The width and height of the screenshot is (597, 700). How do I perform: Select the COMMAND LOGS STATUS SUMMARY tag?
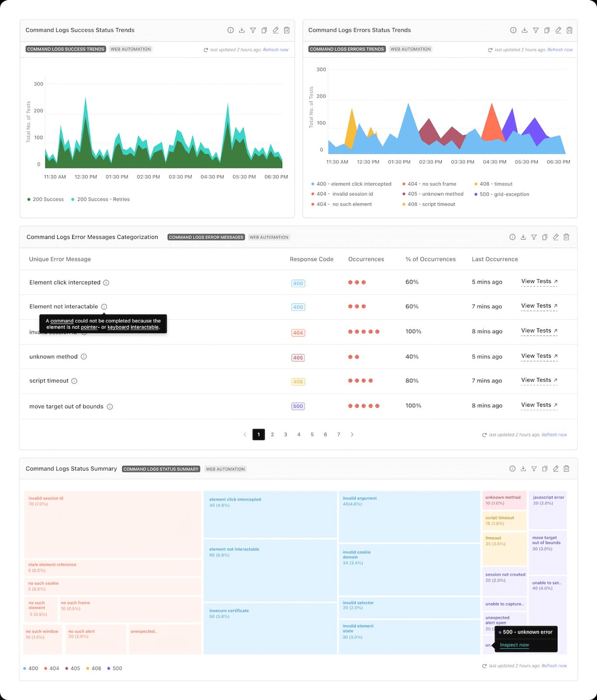[x=161, y=468]
